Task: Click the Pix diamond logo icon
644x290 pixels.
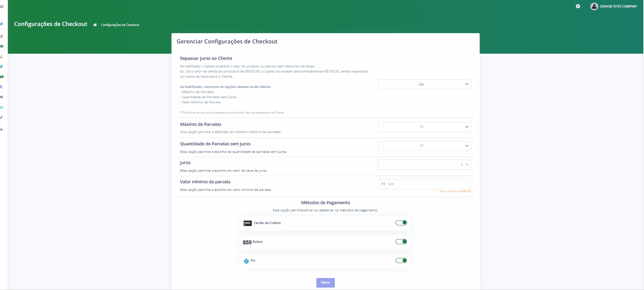Action: [x=246, y=261]
